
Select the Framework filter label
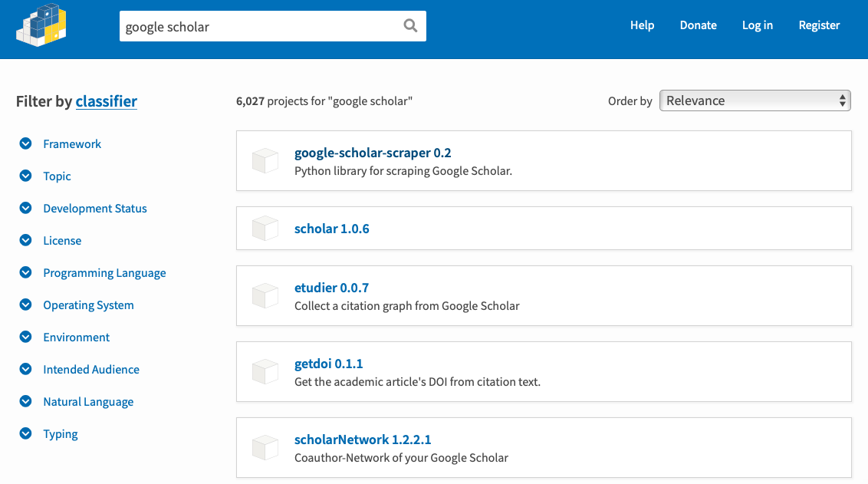pos(72,144)
